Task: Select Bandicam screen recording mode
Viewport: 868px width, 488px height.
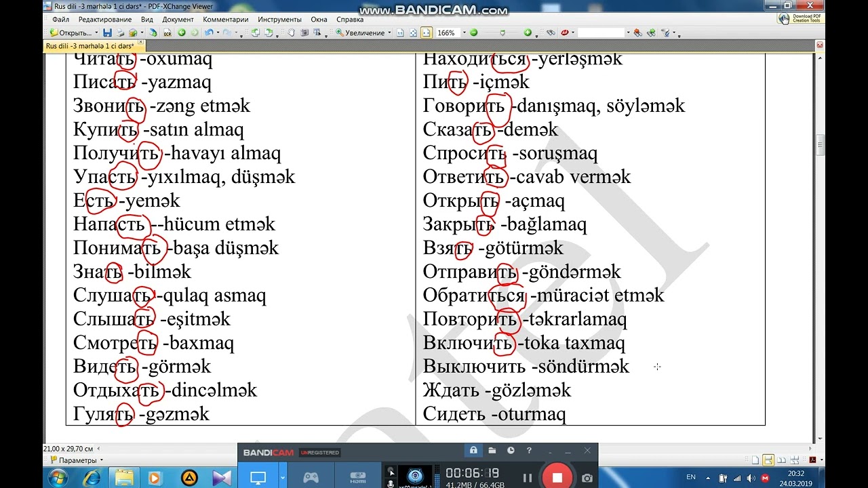Action: point(258,478)
